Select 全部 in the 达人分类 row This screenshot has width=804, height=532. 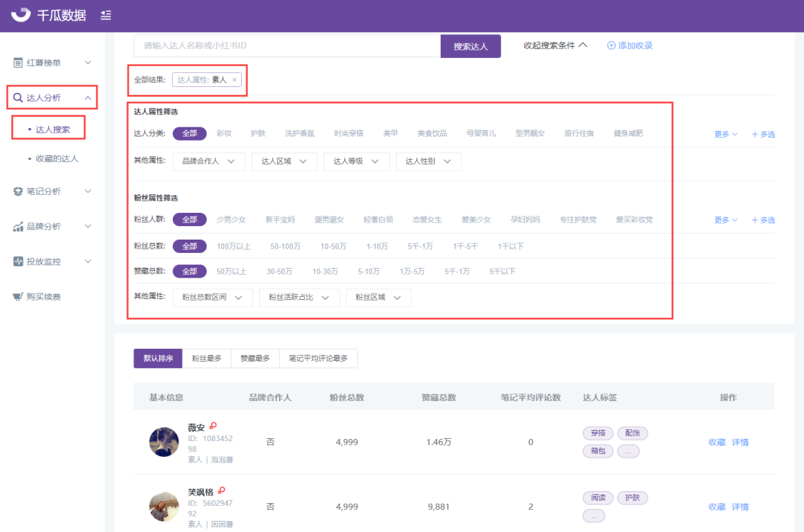coord(190,134)
